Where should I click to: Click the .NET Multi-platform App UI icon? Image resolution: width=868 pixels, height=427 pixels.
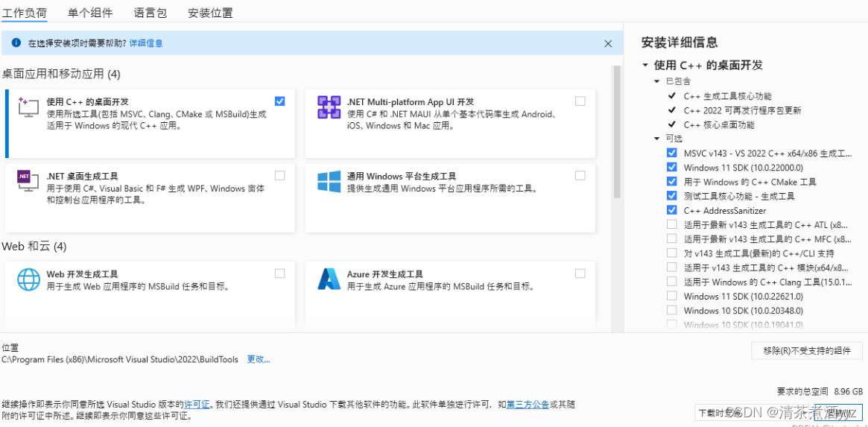pyautogui.click(x=329, y=107)
